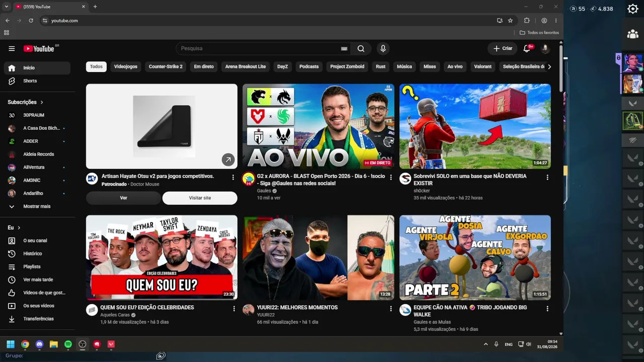Viewport: 644px width, 362px height.
Task: Filter by Project Zomboid chip
Action: 347,67
